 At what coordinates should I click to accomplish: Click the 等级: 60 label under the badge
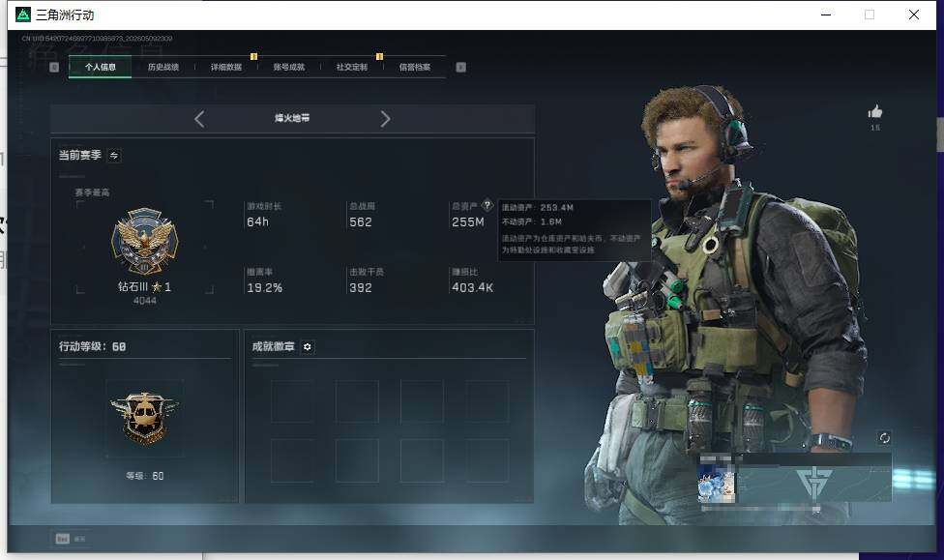click(x=144, y=476)
